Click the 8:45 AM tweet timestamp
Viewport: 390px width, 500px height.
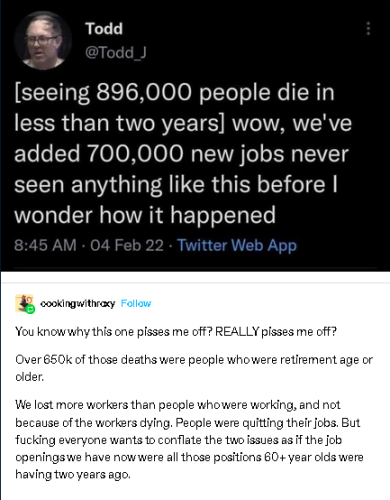[x=45, y=245]
